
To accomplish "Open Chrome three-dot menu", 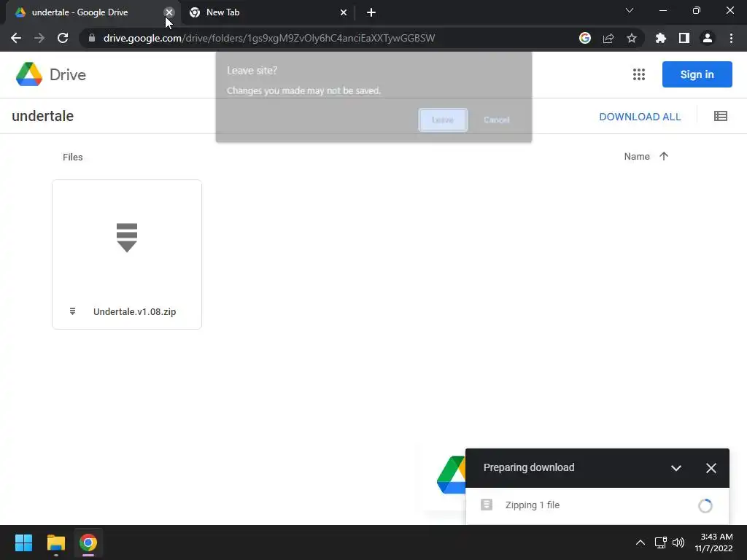I will (x=731, y=38).
